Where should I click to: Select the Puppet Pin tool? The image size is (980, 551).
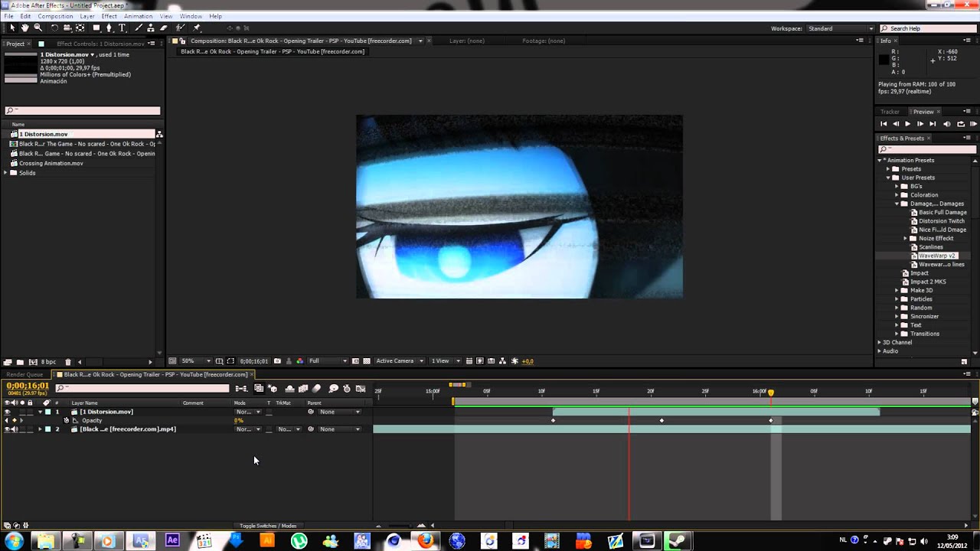coord(197,28)
